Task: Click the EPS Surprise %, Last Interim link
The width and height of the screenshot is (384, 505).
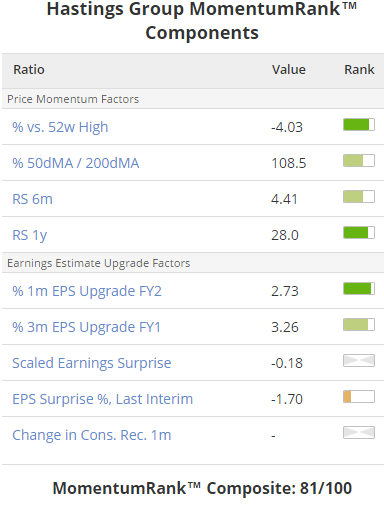Action: coord(103,399)
